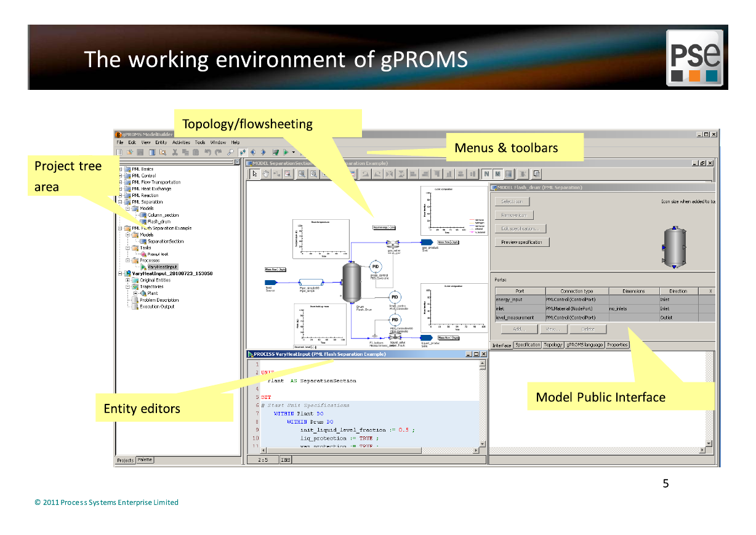Expand the Original Entities node
Image resolution: width=756 pixels, height=535 pixels.
tap(128, 280)
